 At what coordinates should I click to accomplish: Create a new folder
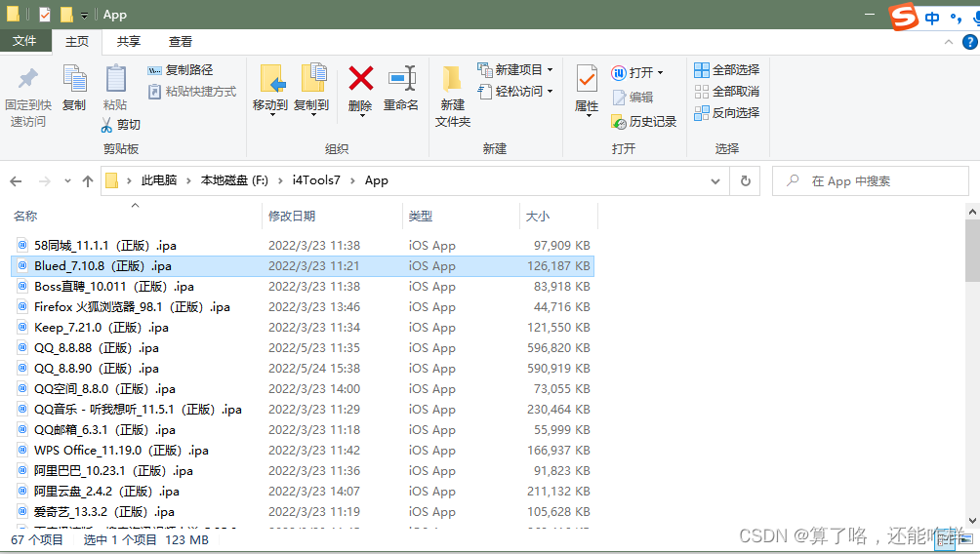click(x=453, y=95)
